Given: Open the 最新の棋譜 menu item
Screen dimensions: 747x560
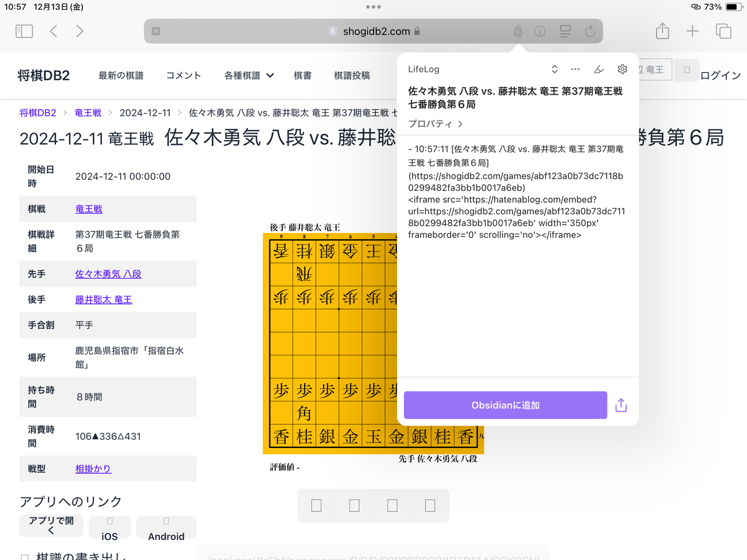Looking at the screenshot, I should click(x=121, y=76).
